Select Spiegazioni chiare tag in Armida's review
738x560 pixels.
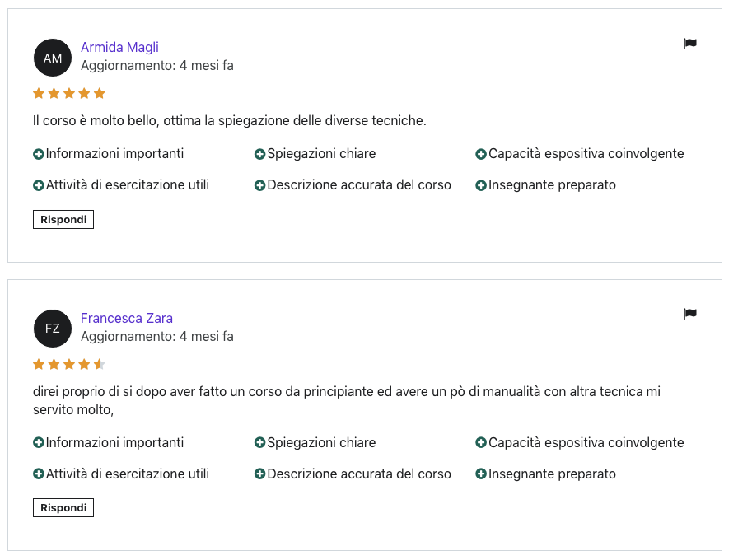[x=320, y=154]
